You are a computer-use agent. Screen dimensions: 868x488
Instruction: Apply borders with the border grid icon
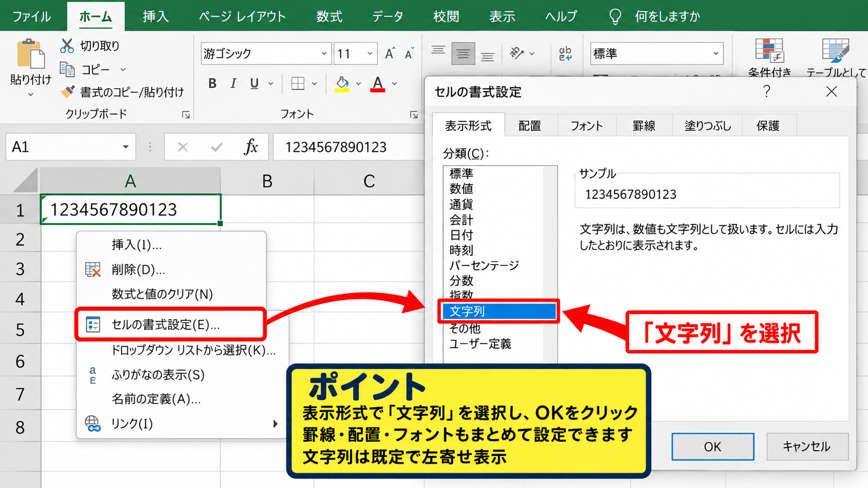[x=298, y=84]
